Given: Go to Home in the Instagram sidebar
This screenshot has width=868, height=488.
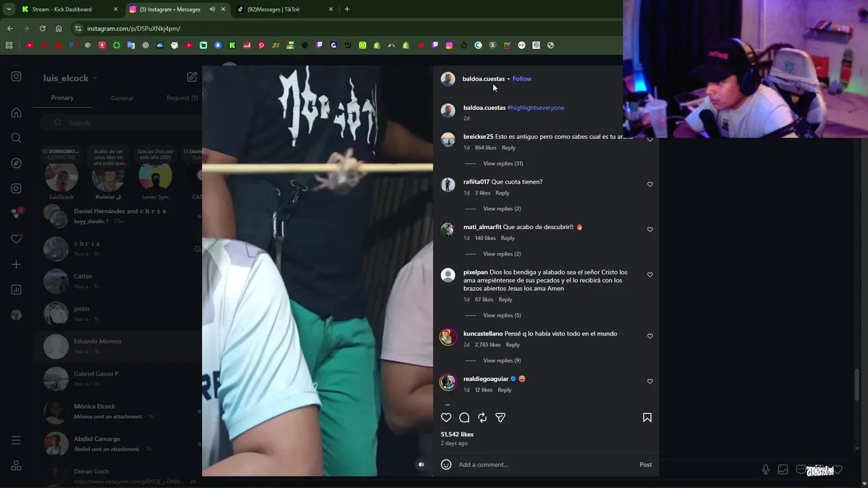Looking at the screenshot, I should [x=16, y=113].
